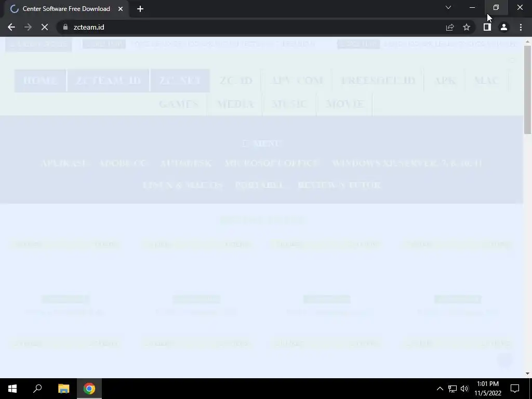The width and height of the screenshot is (532, 399).
Task: Open Chrome's three-dot menu
Action: (521, 27)
